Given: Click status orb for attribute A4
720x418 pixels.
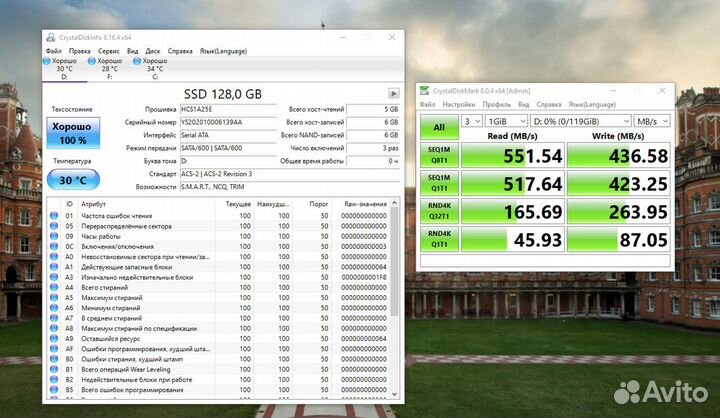Looking at the screenshot, I should [x=54, y=287].
